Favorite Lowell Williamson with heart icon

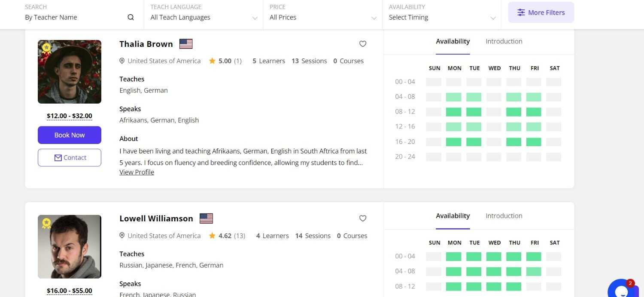[363, 218]
